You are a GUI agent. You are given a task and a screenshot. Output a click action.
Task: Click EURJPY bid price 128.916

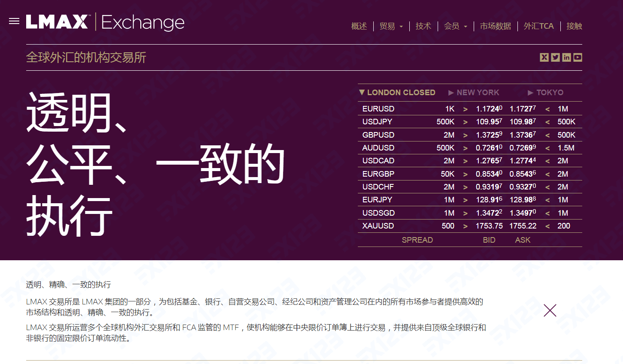pos(489,200)
